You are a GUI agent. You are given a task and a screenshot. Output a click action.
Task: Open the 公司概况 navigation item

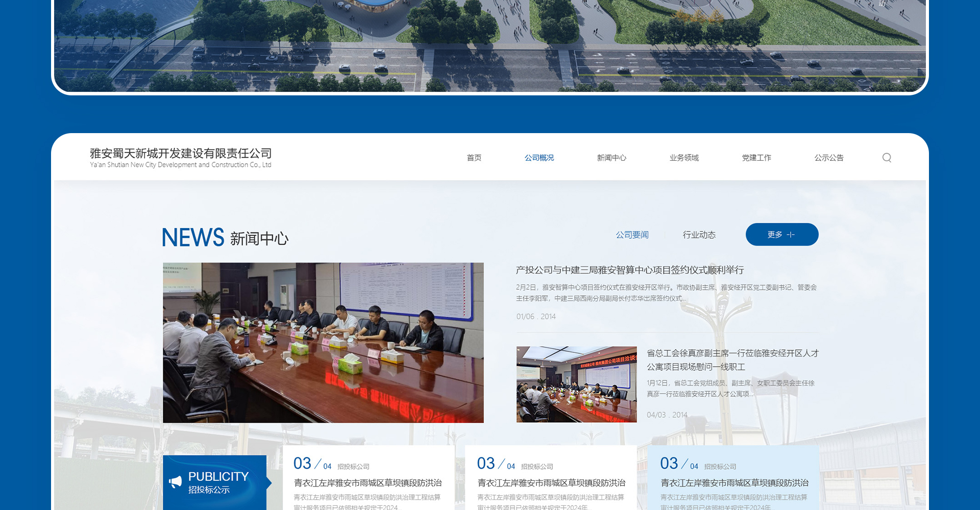[539, 158]
